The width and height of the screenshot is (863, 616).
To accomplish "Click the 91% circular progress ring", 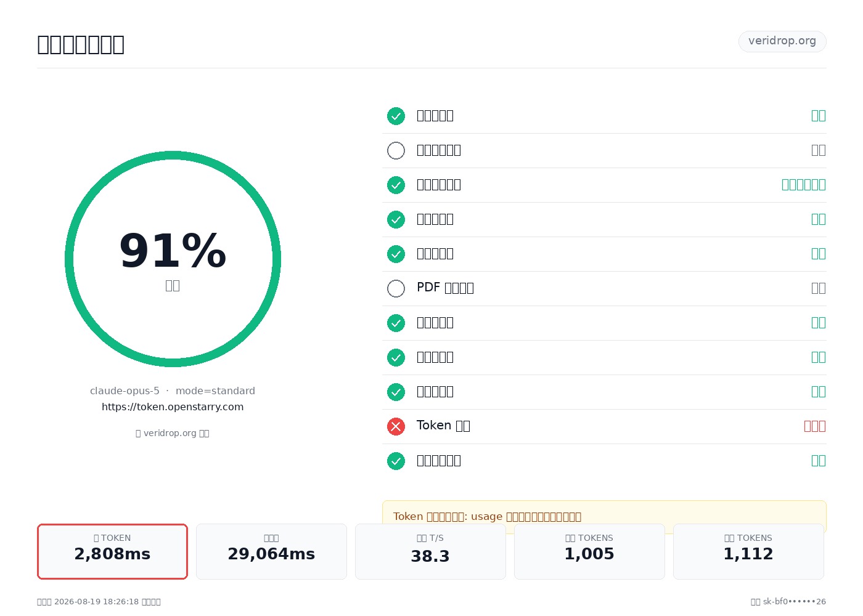I will (x=173, y=259).
